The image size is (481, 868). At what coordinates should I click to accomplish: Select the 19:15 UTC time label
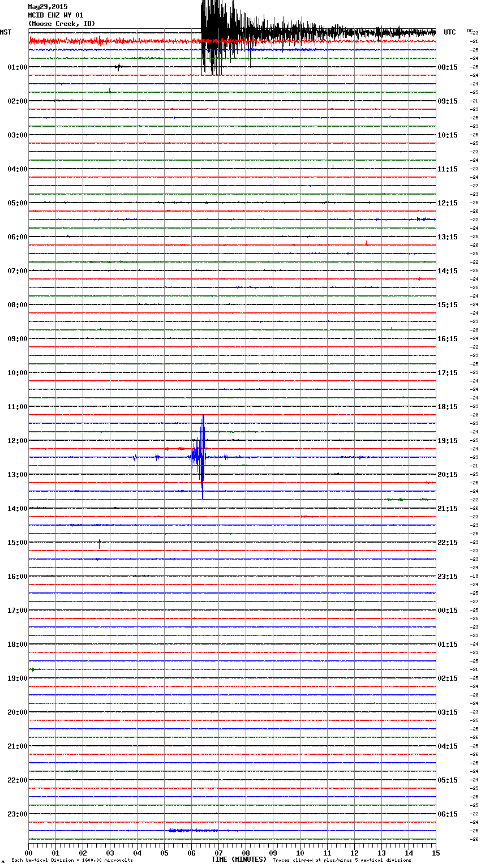click(x=448, y=441)
